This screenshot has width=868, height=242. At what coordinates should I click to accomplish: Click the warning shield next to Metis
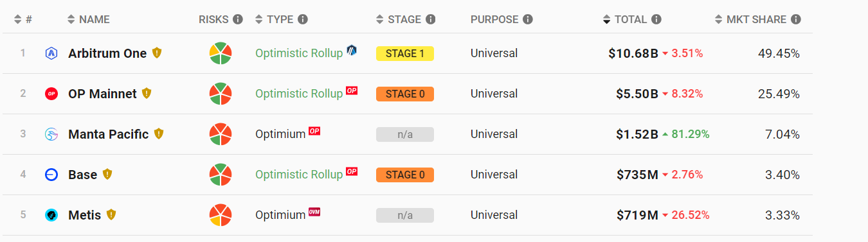[111, 215]
